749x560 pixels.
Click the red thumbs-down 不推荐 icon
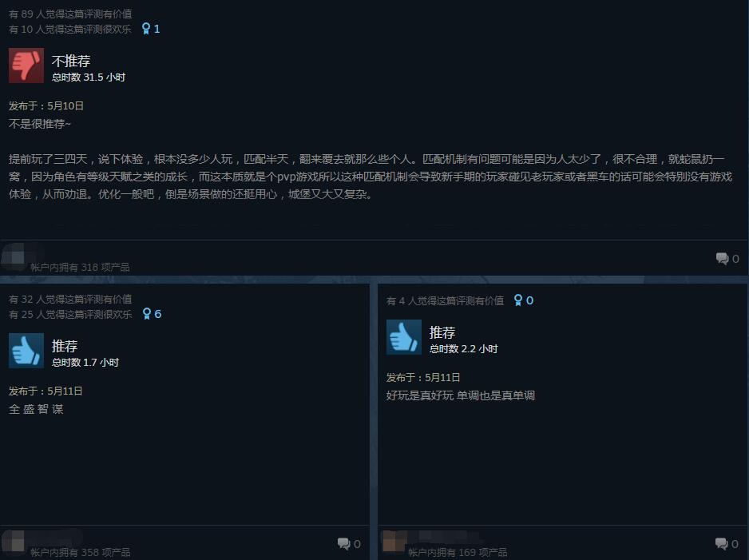[x=26, y=66]
